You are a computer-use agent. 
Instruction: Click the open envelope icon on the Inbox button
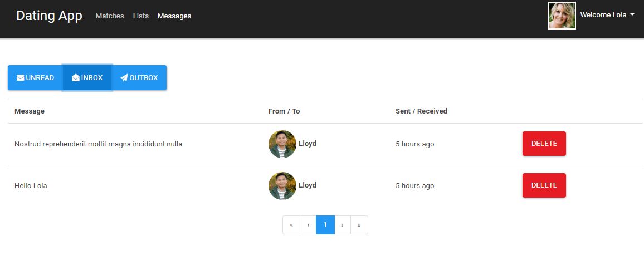pos(76,77)
